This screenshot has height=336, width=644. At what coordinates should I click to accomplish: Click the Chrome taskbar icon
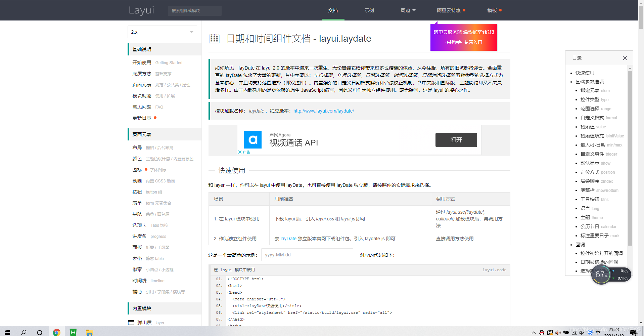point(56,332)
